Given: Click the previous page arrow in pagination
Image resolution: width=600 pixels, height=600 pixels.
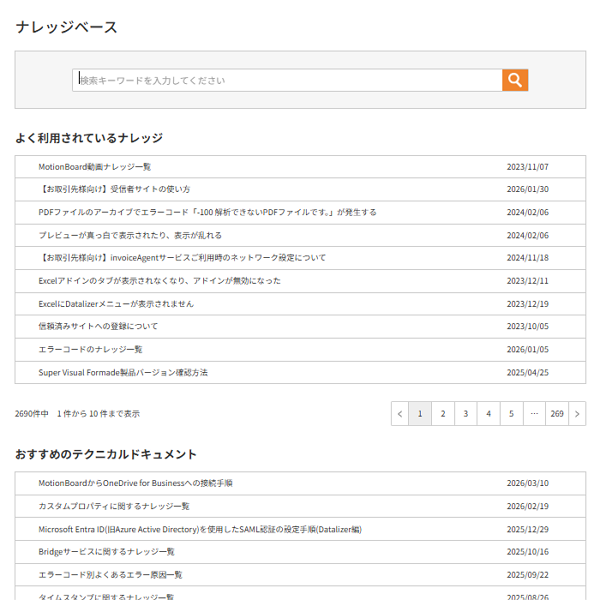Looking at the screenshot, I should pyautogui.click(x=400, y=413).
